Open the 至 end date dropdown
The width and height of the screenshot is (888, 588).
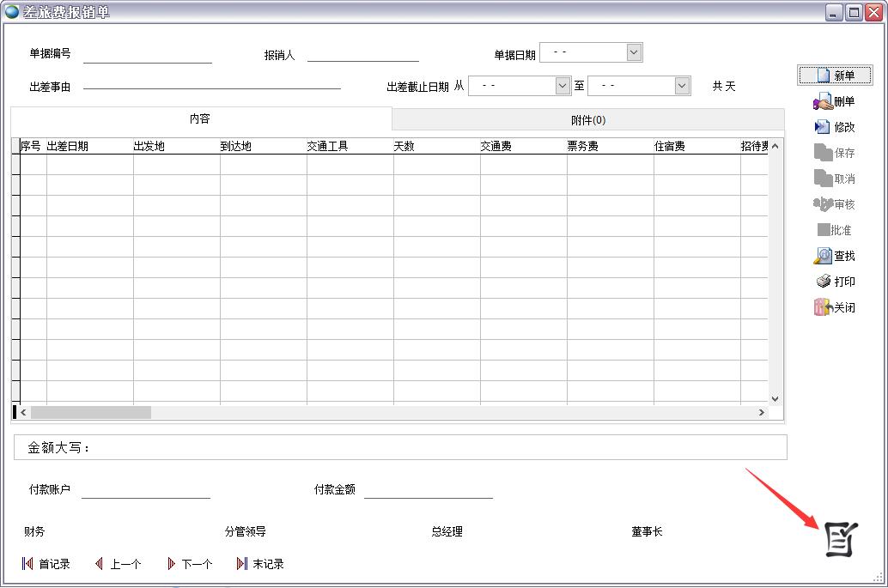(x=682, y=86)
